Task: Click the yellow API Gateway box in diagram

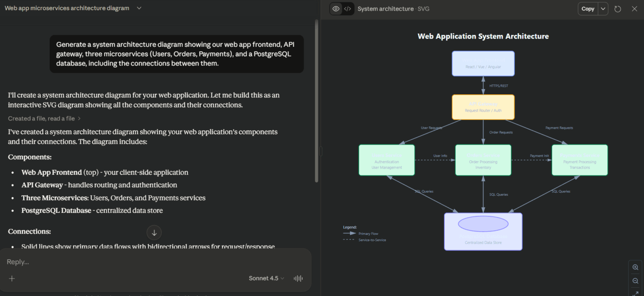Action: coord(483,107)
